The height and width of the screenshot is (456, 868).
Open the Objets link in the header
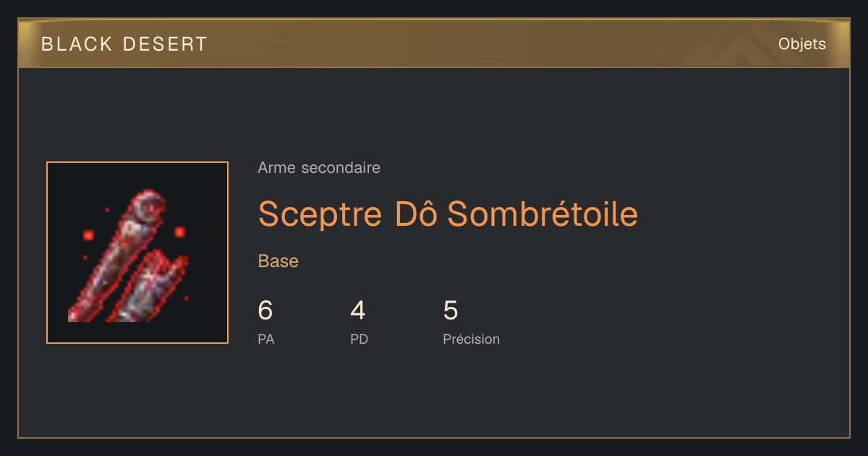pyautogui.click(x=801, y=44)
